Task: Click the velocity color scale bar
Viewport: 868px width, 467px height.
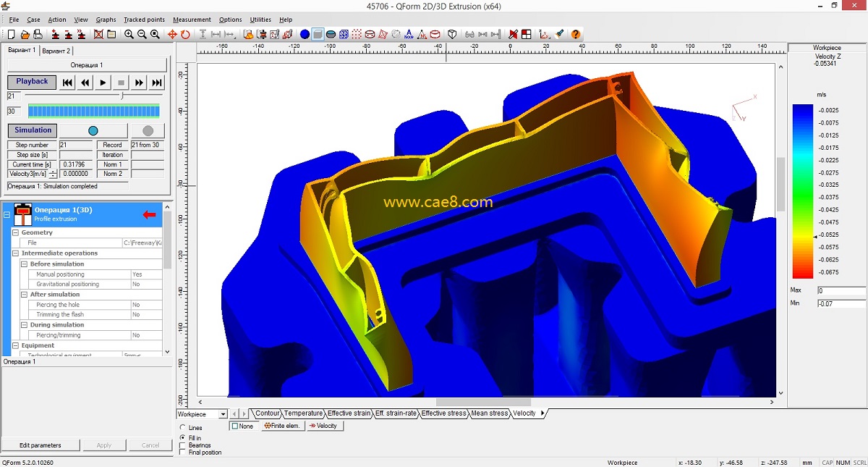Action: point(802,191)
